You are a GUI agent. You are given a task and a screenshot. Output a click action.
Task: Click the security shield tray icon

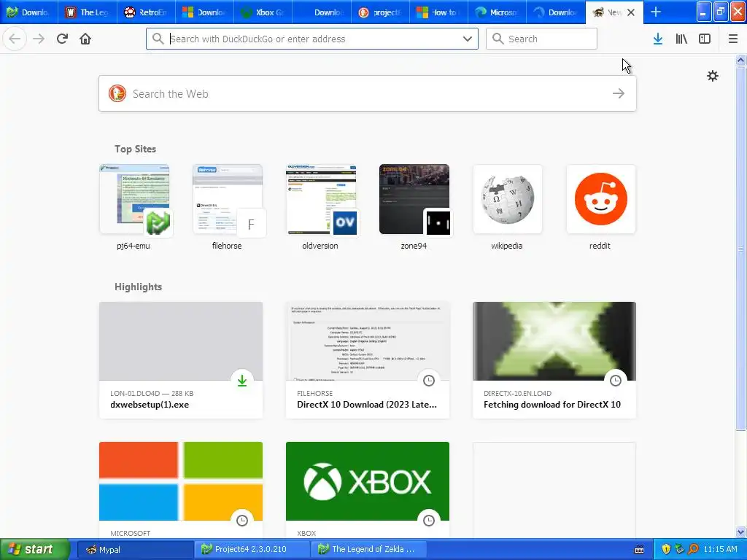click(x=666, y=549)
